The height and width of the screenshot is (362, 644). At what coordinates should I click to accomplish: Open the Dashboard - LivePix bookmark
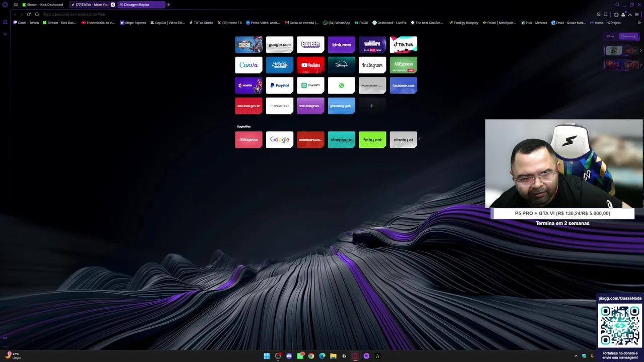pyautogui.click(x=389, y=23)
